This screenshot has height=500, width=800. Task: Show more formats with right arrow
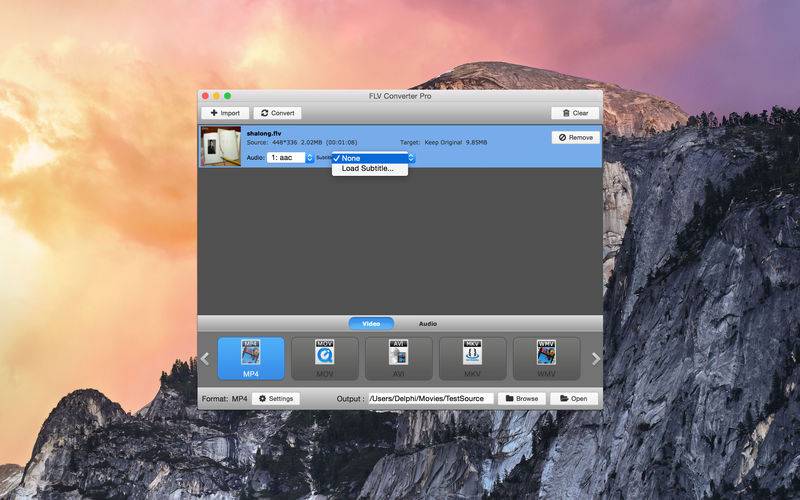pos(595,359)
